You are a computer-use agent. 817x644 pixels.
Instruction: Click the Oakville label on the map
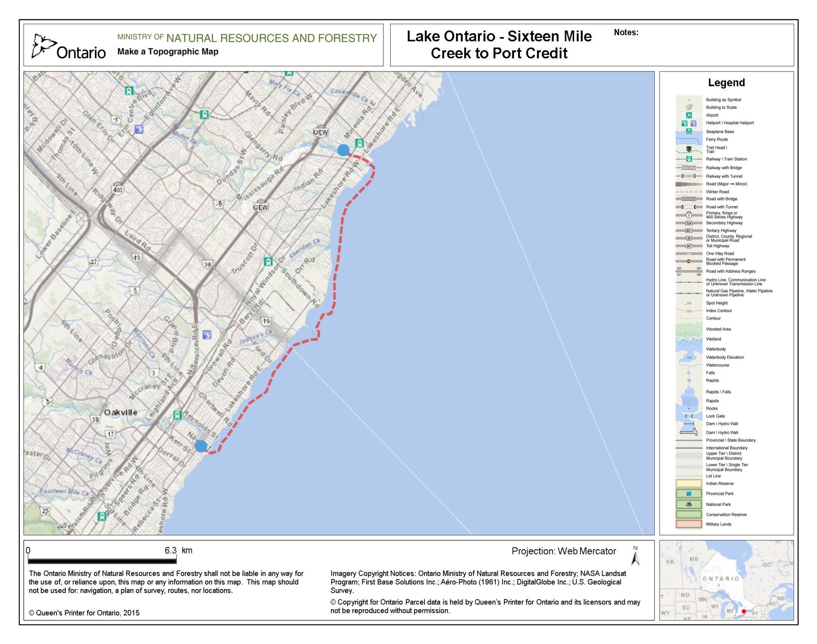coord(121,413)
